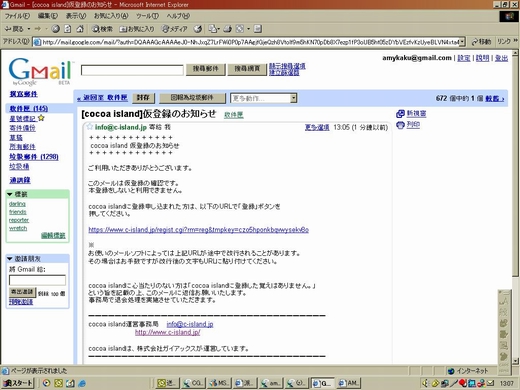Go to browser Home icon
Screen dimensions: 520x390
tap(80, 29)
